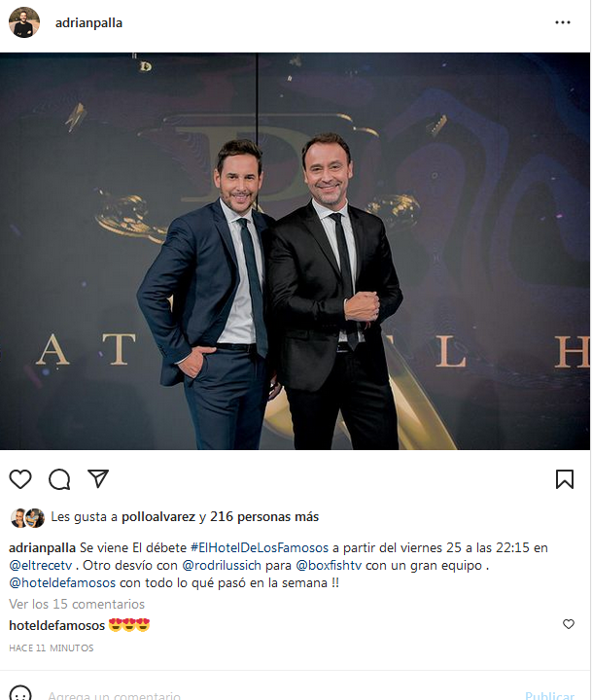Open the @rodrilussich profile mention
Image resolution: width=592 pixels, height=700 pixels.
click(x=222, y=565)
